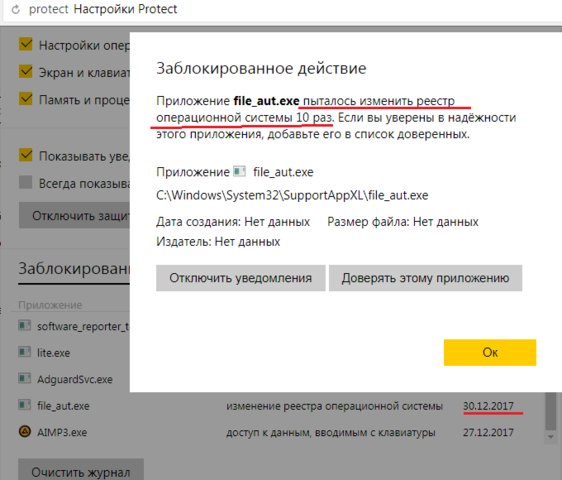The image size is (562, 480).
Task: Select the lite.exe journal entry
Action: point(53,353)
